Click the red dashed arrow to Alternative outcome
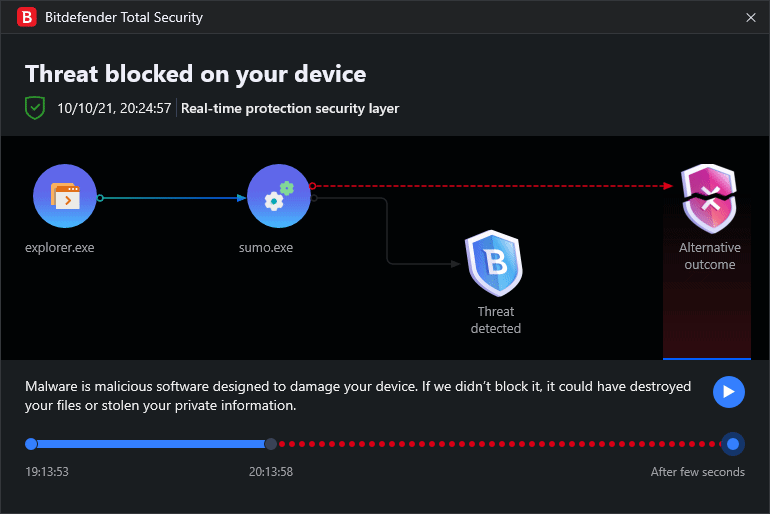 (490, 185)
